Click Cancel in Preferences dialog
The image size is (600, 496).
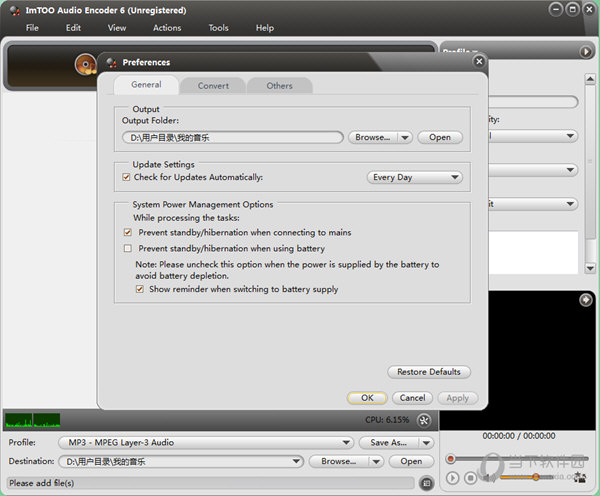(412, 398)
